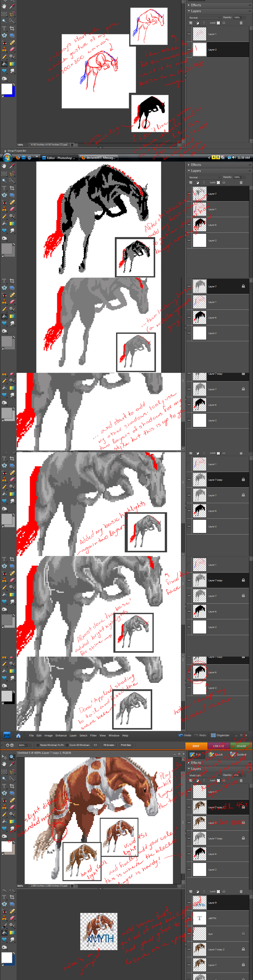Toggle visibility eye of the 'Layer 7 copy 2' row in the last screenshot
Viewport: 253px width, 980px height.
point(189,949)
